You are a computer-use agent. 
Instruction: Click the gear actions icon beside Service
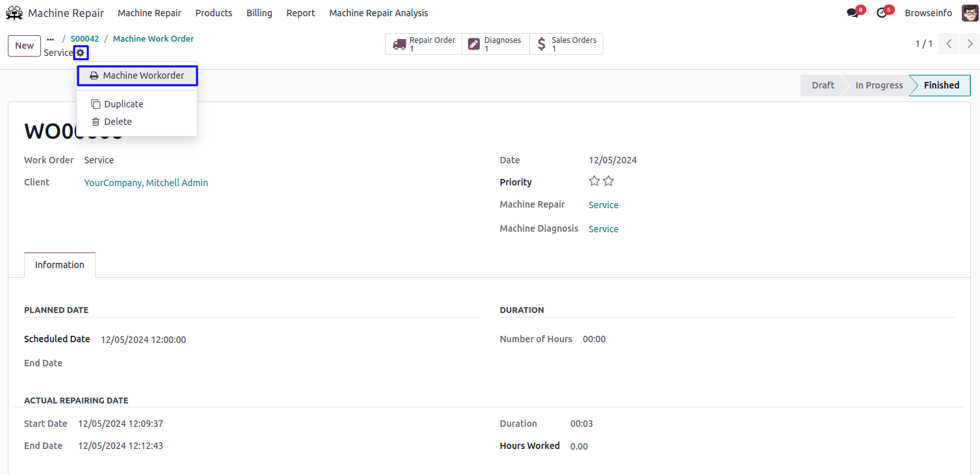pyautogui.click(x=81, y=53)
